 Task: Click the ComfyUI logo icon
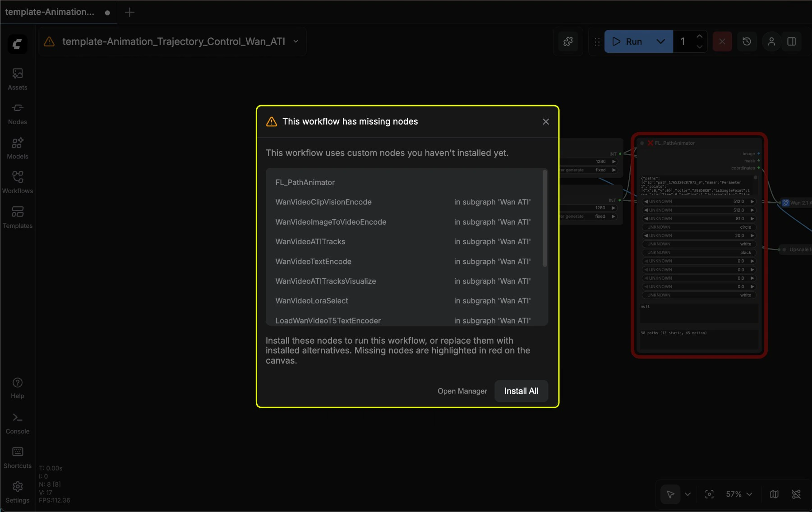[18, 44]
